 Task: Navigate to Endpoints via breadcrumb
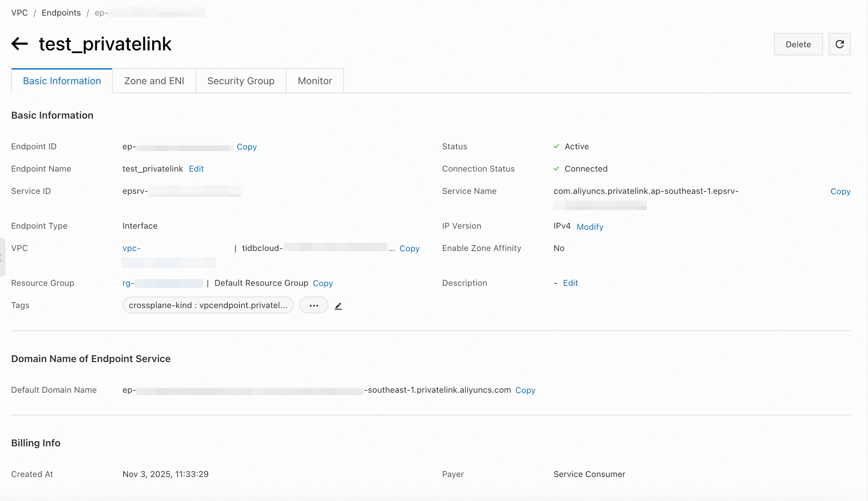61,12
